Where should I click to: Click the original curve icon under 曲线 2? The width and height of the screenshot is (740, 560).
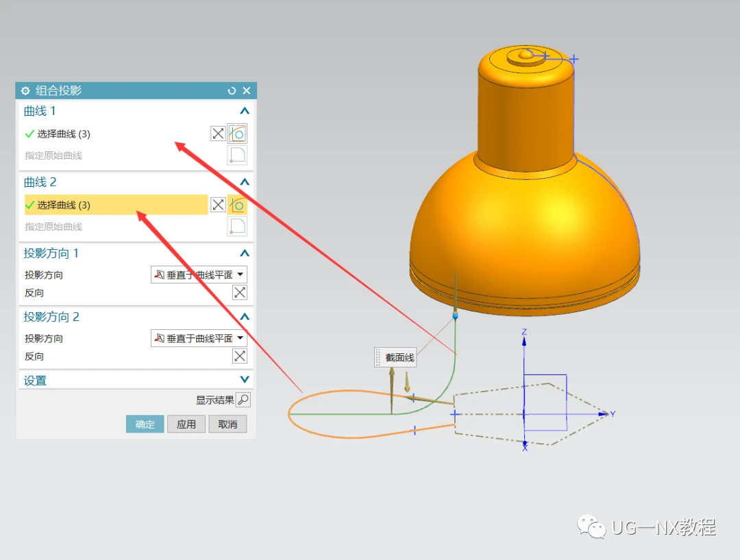pyautogui.click(x=237, y=227)
